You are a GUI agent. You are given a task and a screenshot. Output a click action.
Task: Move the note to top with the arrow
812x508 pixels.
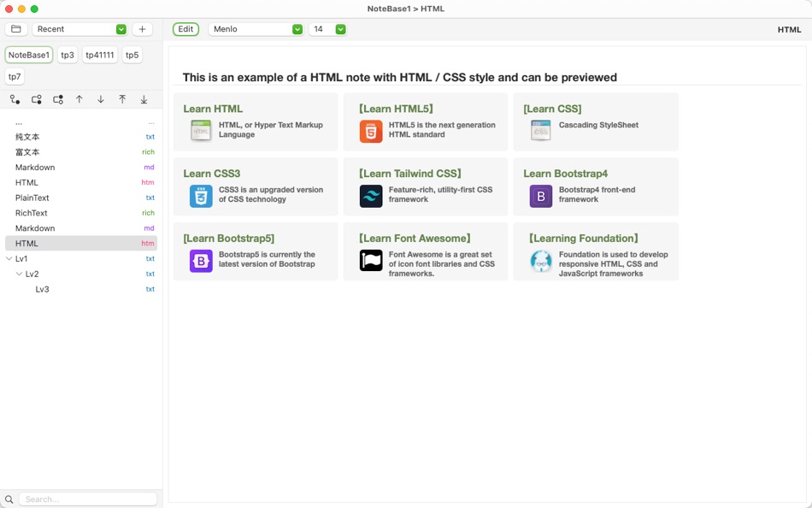(x=122, y=99)
